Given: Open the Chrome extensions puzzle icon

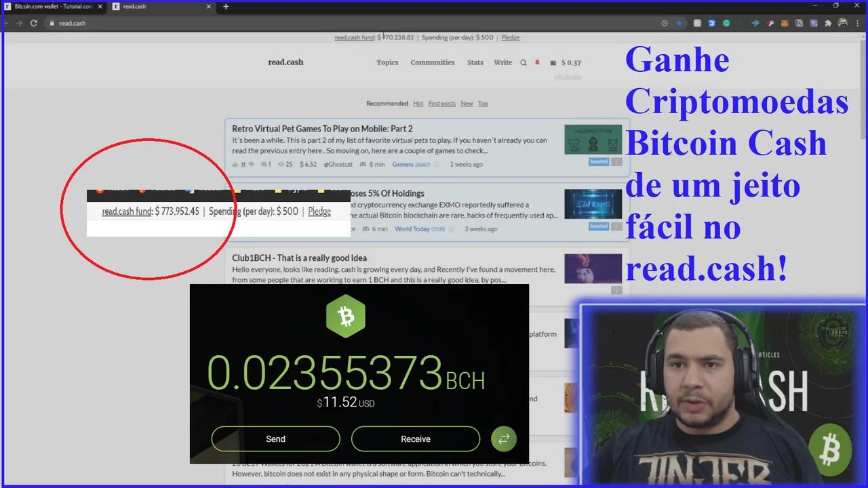Looking at the screenshot, I should click(828, 22).
